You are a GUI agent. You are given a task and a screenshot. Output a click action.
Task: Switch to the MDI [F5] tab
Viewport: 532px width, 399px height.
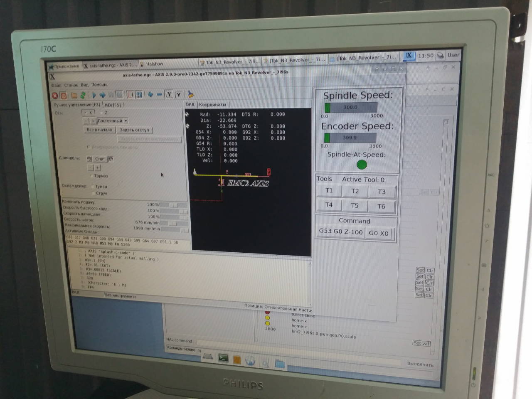[113, 105]
